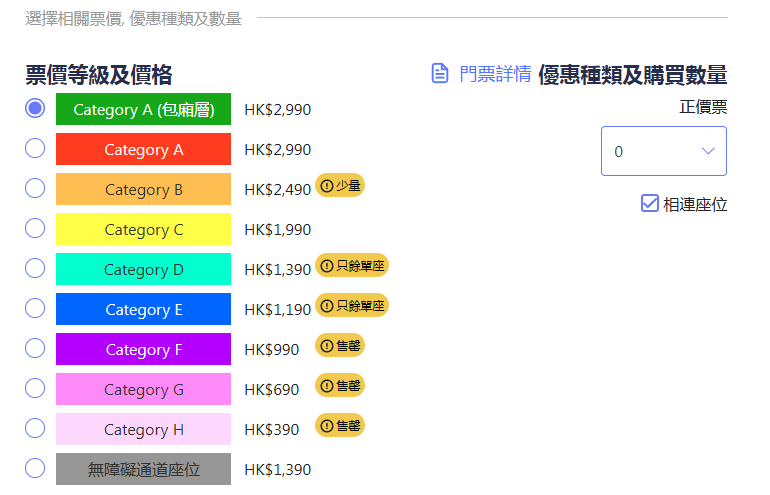Click the 售罄 badge for Category F

(x=340, y=345)
